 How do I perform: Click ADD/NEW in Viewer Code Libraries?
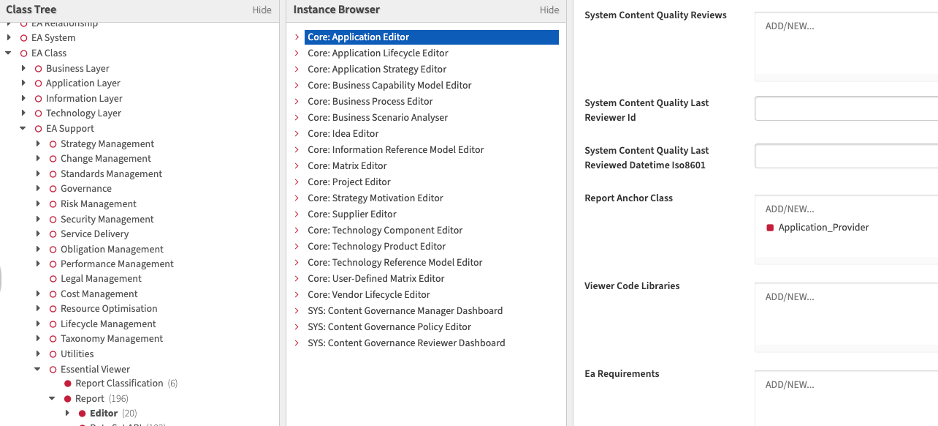790,297
